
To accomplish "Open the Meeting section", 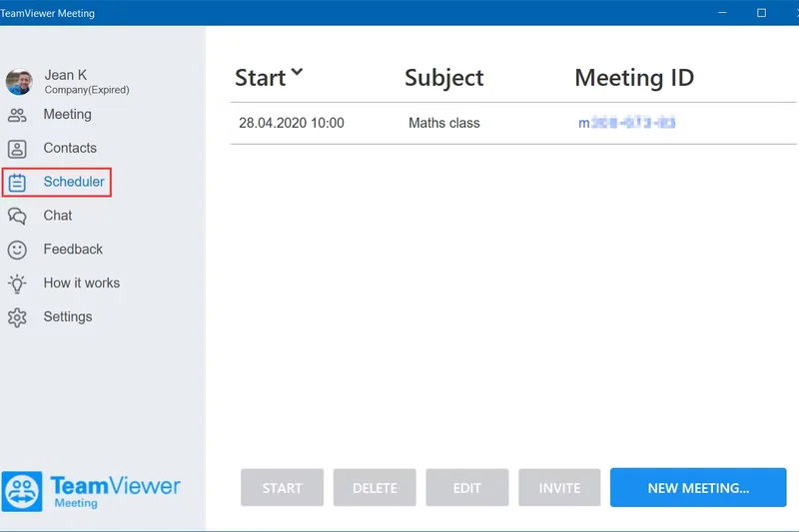I will tap(67, 115).
